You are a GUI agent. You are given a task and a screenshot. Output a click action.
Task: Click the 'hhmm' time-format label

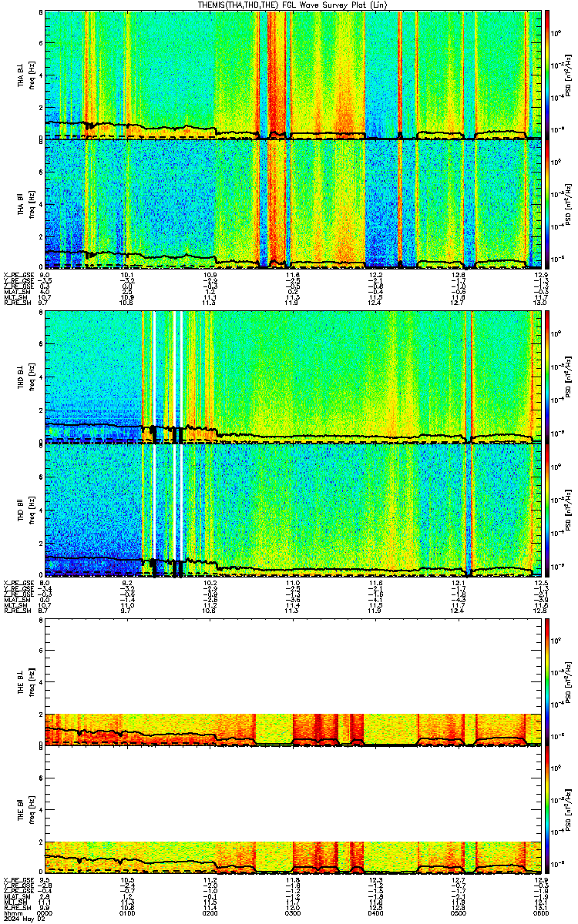point(13,912)
